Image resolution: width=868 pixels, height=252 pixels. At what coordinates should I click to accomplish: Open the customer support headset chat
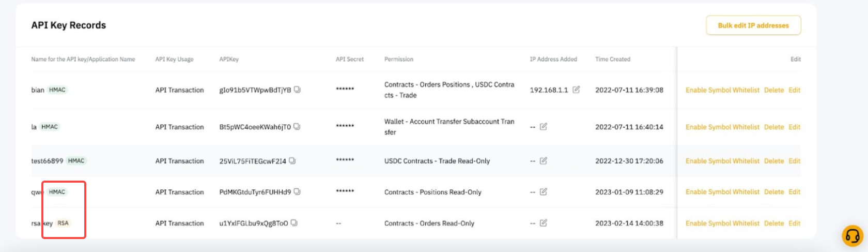[x=853, y=236]
